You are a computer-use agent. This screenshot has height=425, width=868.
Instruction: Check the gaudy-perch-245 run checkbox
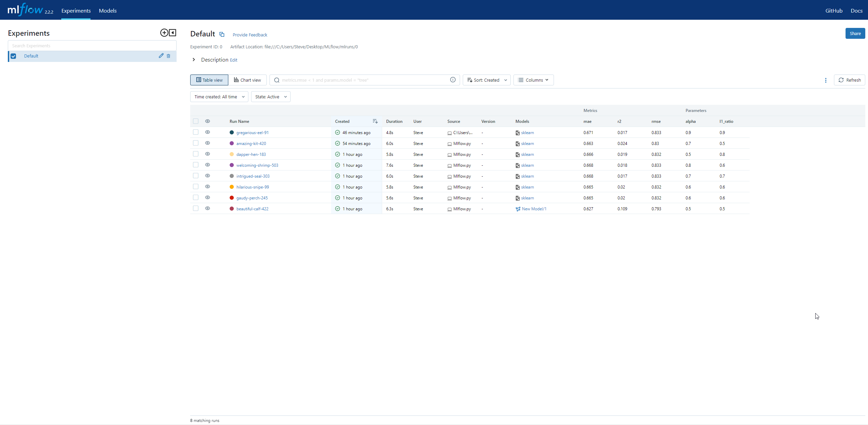[196, 197]
